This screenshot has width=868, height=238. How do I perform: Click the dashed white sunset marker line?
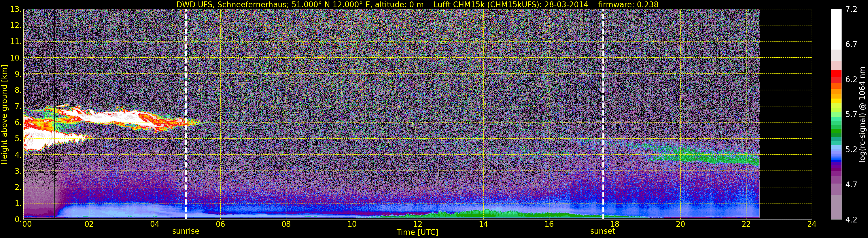pos(603,114)
